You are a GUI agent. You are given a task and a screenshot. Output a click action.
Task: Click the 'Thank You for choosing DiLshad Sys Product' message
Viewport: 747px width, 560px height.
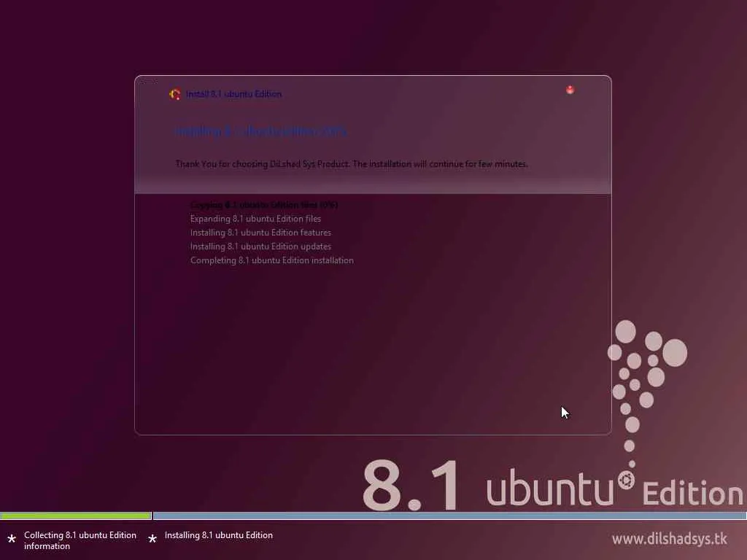(x=352, y=164)
